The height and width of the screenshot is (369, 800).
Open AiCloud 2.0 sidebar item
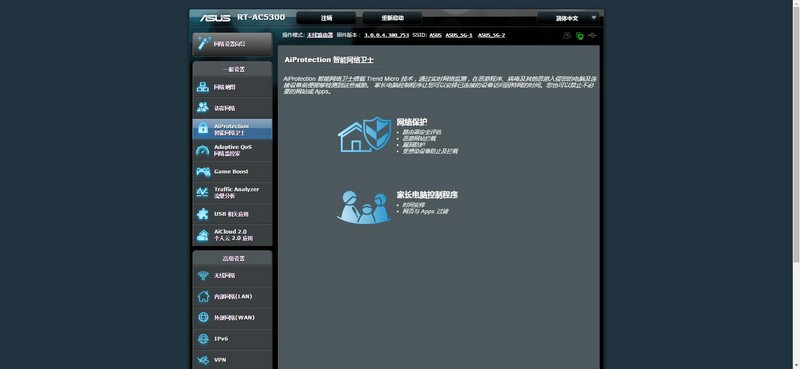(x=232, y=235)
